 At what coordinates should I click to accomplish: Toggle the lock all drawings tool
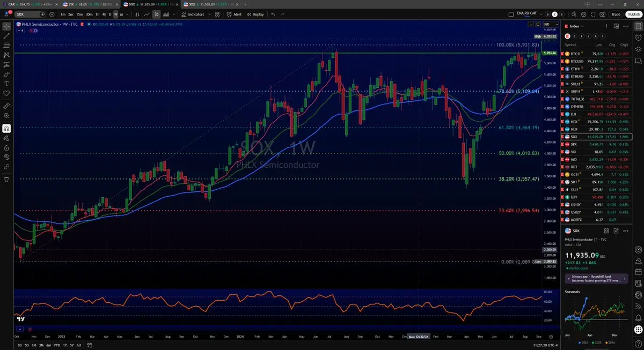tap(6, 147)
